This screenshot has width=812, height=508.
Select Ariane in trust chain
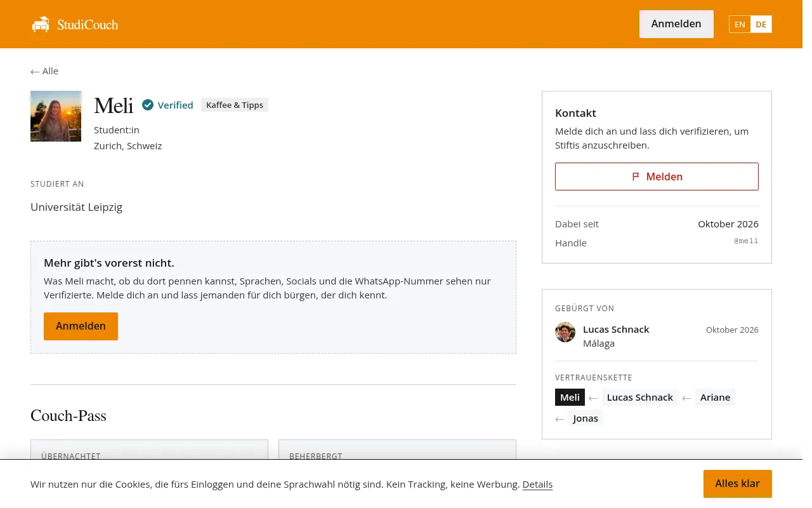[715, 397]
